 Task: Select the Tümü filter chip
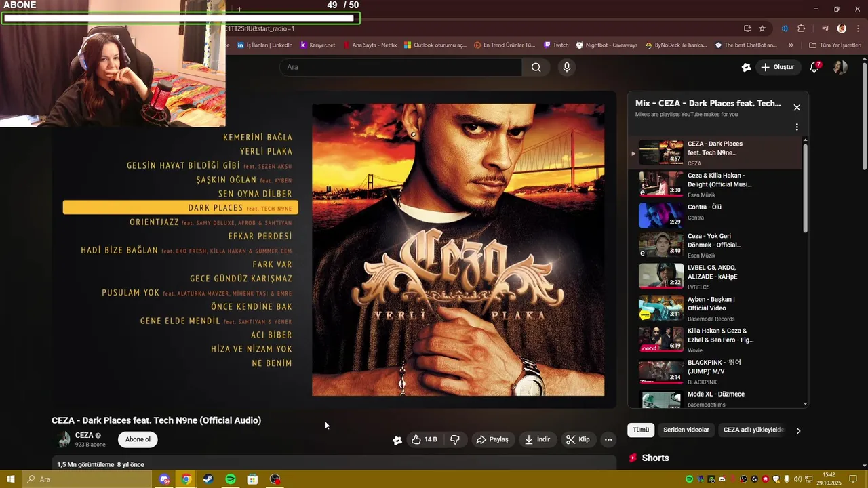641,430
